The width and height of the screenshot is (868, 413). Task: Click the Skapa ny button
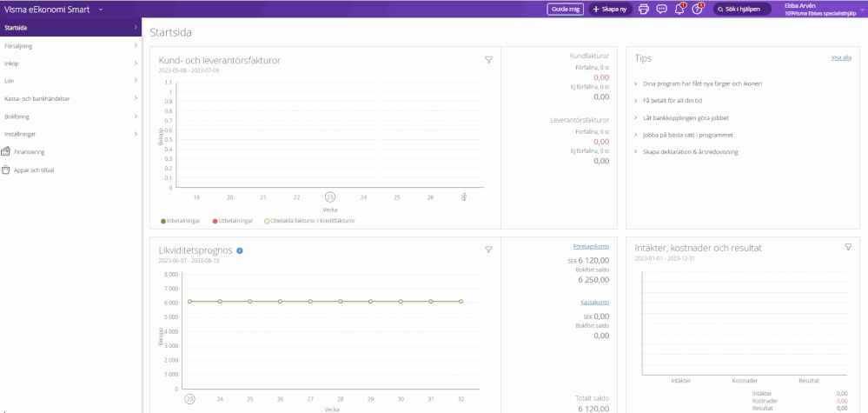click(610, 10)
